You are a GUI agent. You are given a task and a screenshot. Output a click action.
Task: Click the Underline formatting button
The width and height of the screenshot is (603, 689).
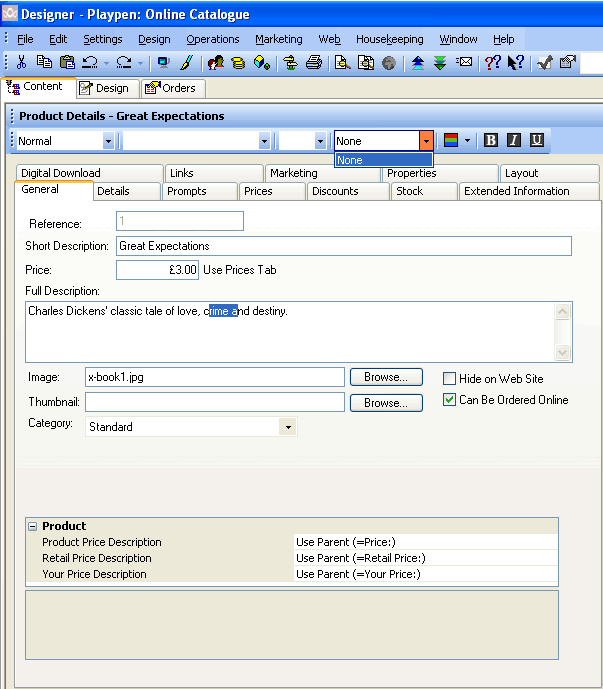coord(537,141)
